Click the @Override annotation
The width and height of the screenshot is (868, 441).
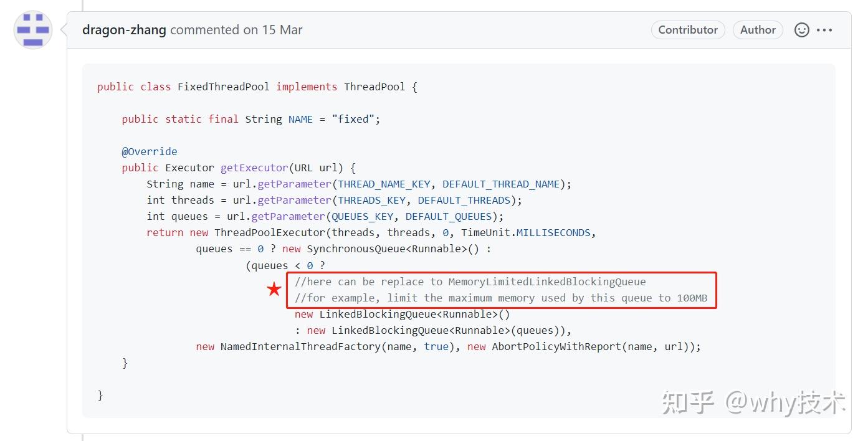tap(150, 151)
